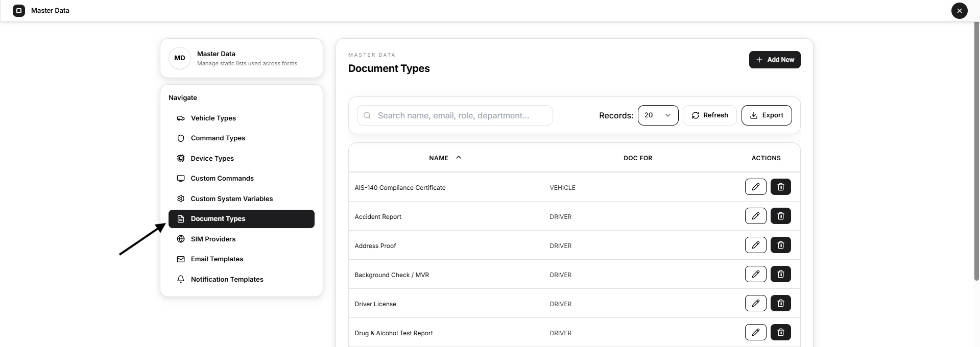Open Vehicle Types in navigation
Viewport: 980px width, 347px height.
[x=242, y=118]
